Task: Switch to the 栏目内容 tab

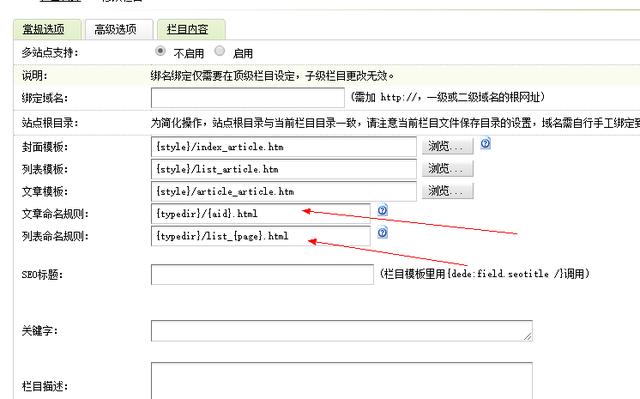Action: pyautogui.click(x=191, y=29)
